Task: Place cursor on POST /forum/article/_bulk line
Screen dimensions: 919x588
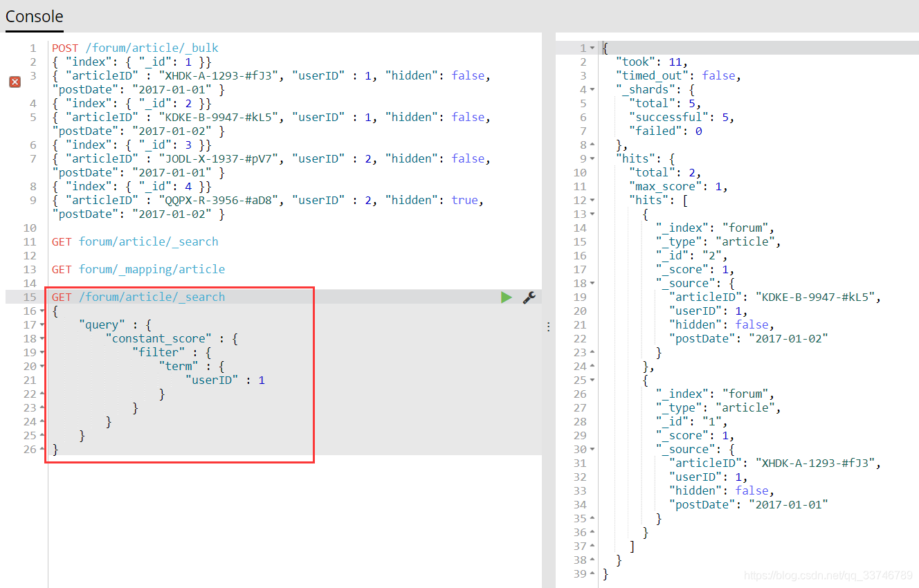Action: (135, 48)
